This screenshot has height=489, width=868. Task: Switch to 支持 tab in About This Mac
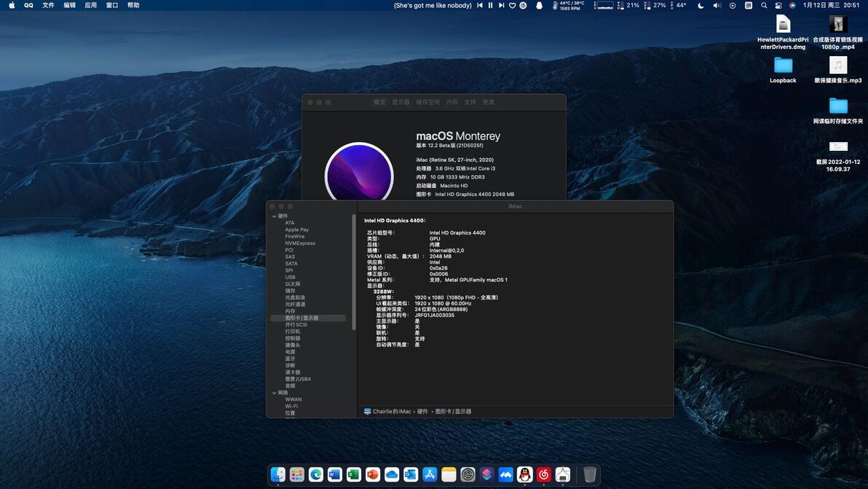coord(470,102)
